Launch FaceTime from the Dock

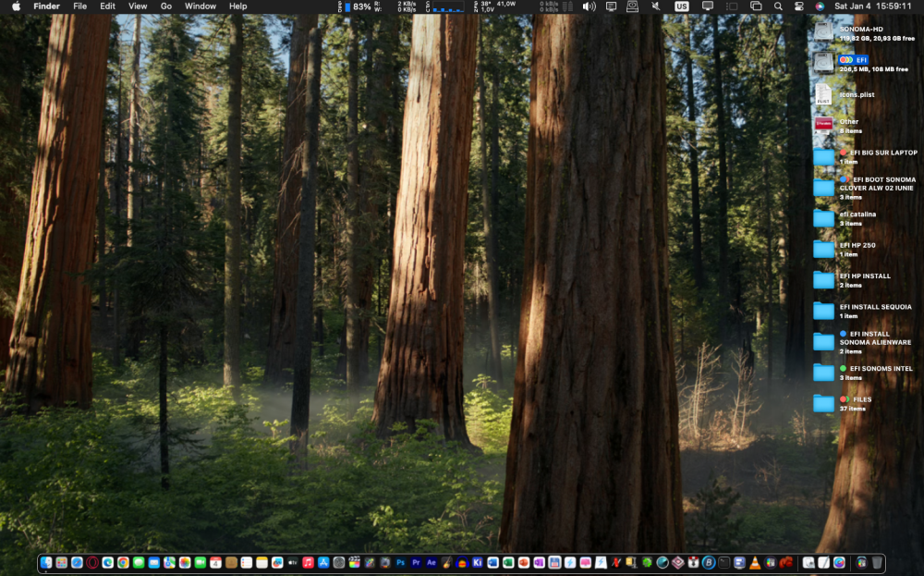200,562
